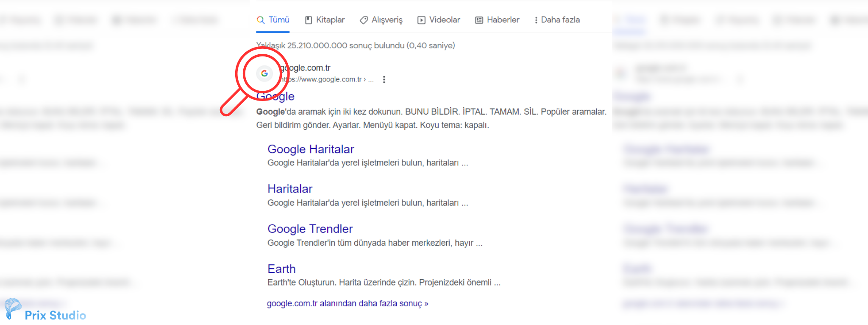This screenshot has width=868, height=325.
Task: Click the tag icon beside Alışveriş
Action: pos(364,20)
